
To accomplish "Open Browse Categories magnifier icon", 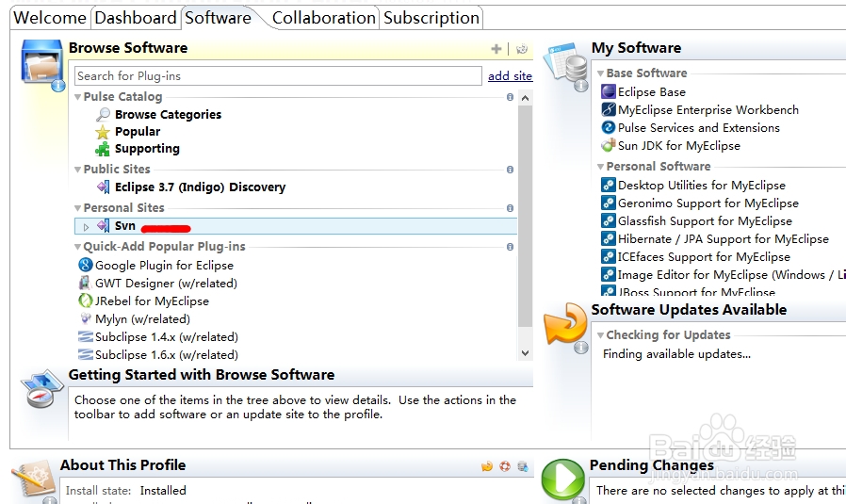I will [103, 114].
